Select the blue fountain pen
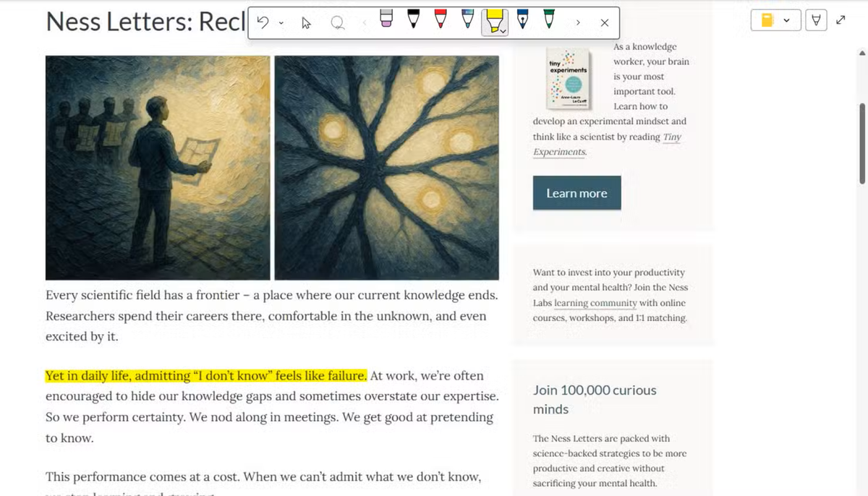Image resolution: width=868 pixels, height=496 pixels. 522,20
